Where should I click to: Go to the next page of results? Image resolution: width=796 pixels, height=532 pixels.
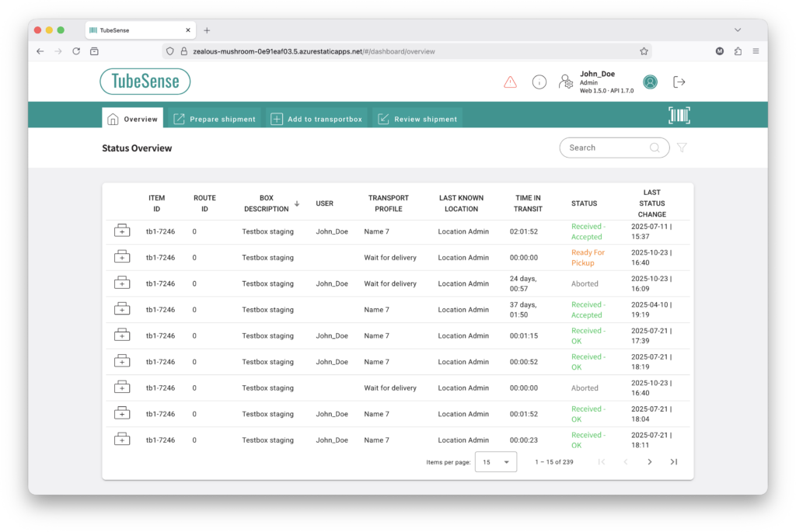[x=650, y=462]
